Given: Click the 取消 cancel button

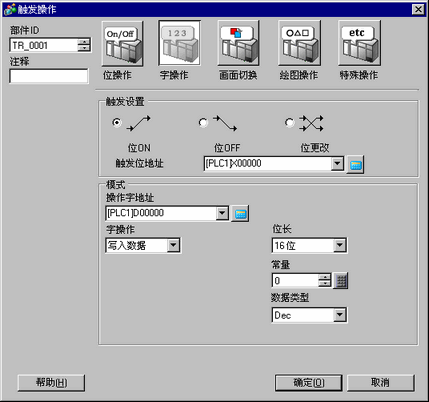Looking at the screenshot, I should point(381,383).
